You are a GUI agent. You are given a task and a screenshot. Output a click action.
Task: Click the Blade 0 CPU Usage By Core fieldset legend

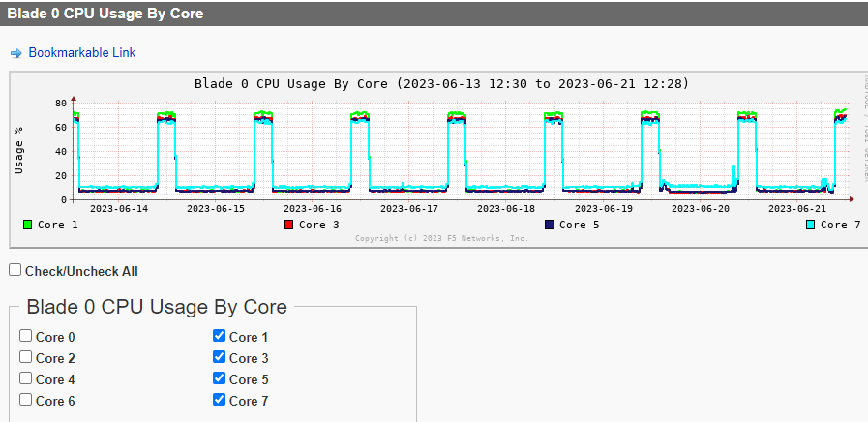click(x=157, y=308)
